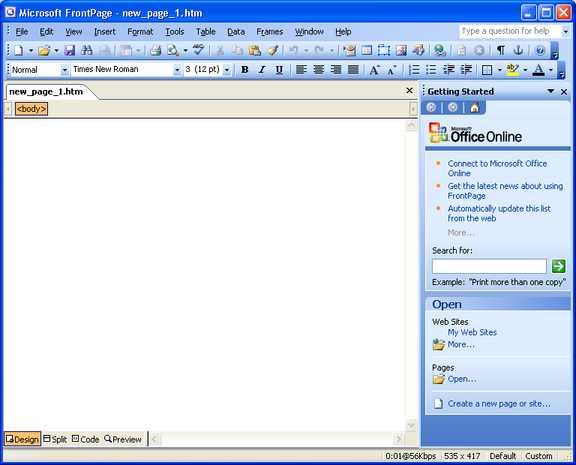This screenshot has height=465, width=576.
Task: Decrease indent icon
Action: coord(449,69)
